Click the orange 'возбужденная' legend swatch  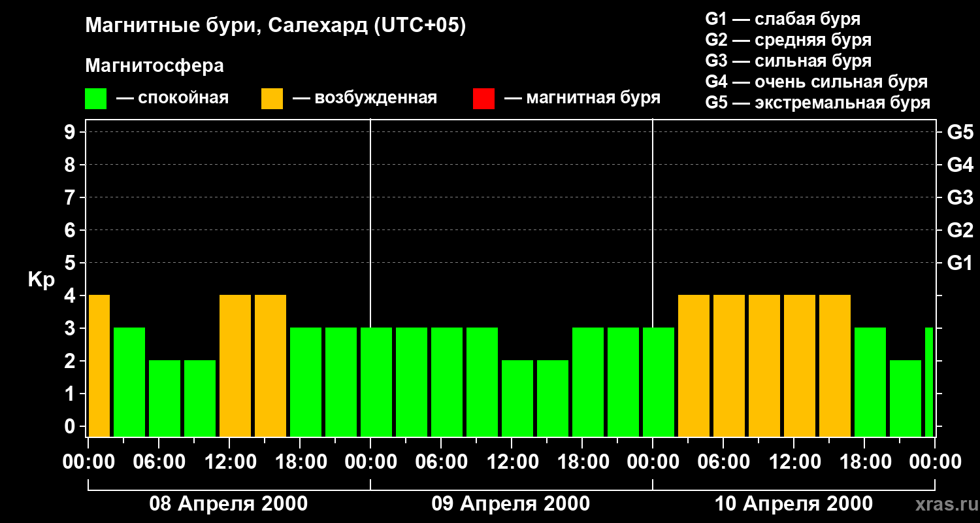272,99
